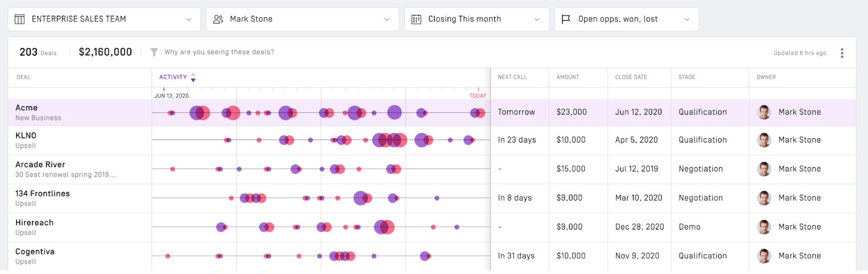
Task: Click '30 Seat renewal spring 2019...' subtitle
Action: tap(66, 175)
